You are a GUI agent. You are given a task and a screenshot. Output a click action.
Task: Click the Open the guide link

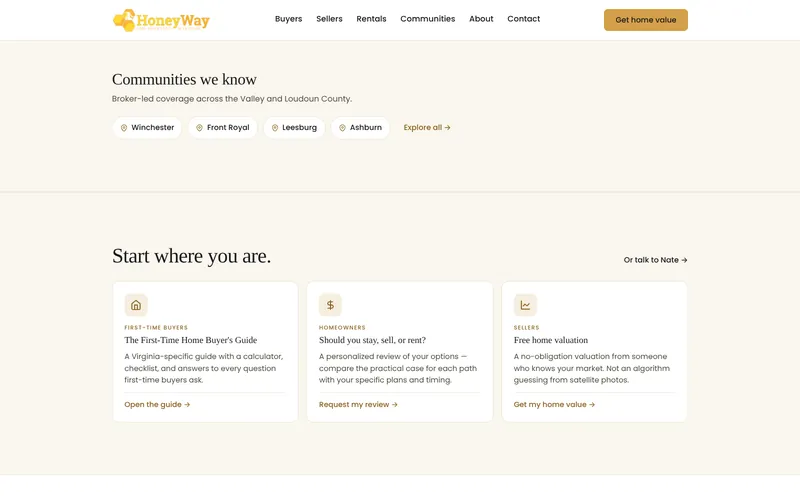[157, 405]
